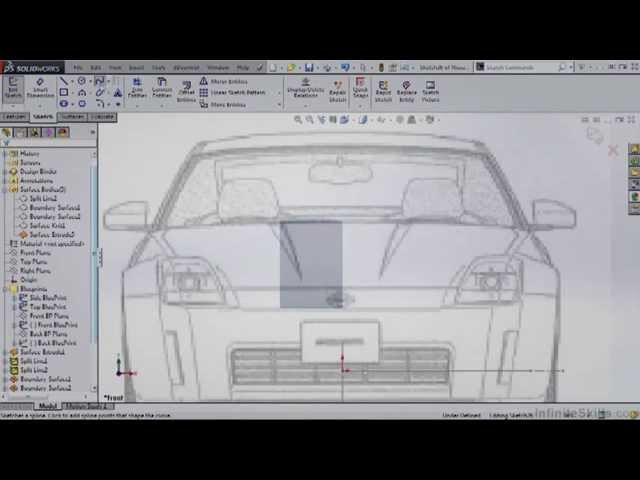Select the Spline sketch tool
The height and width of the screenshot is (480, 640).
pyautogui.click(x=99, y=81)
